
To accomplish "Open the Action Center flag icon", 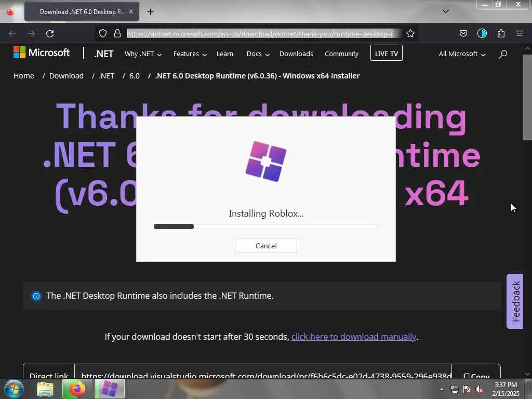I will click(x=467, y=390).
